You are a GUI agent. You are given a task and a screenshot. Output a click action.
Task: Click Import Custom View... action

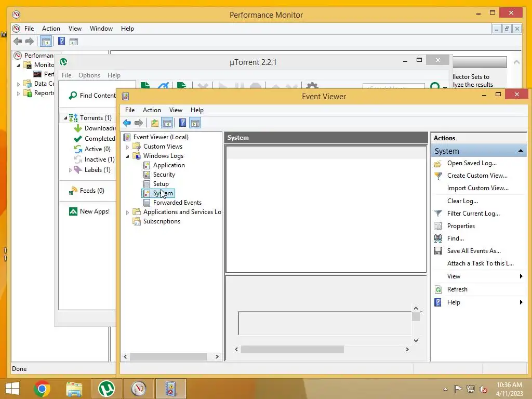[x=478, y=188]
